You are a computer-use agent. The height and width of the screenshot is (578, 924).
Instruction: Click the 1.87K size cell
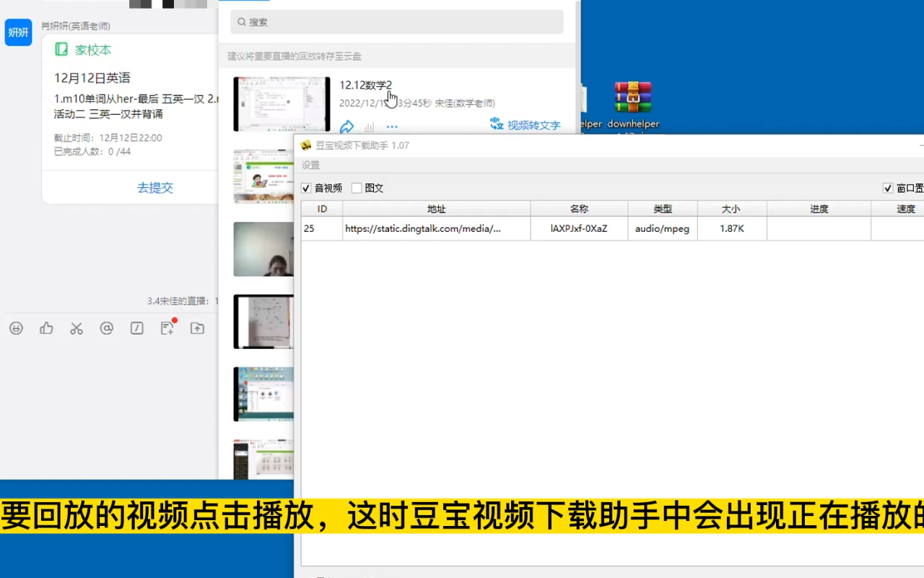tap(732, 228)
